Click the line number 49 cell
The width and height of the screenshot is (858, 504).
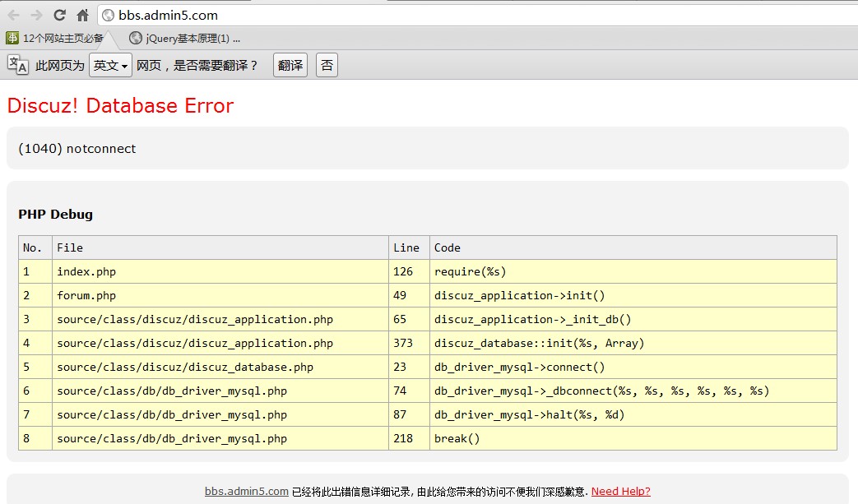[410, 296]
